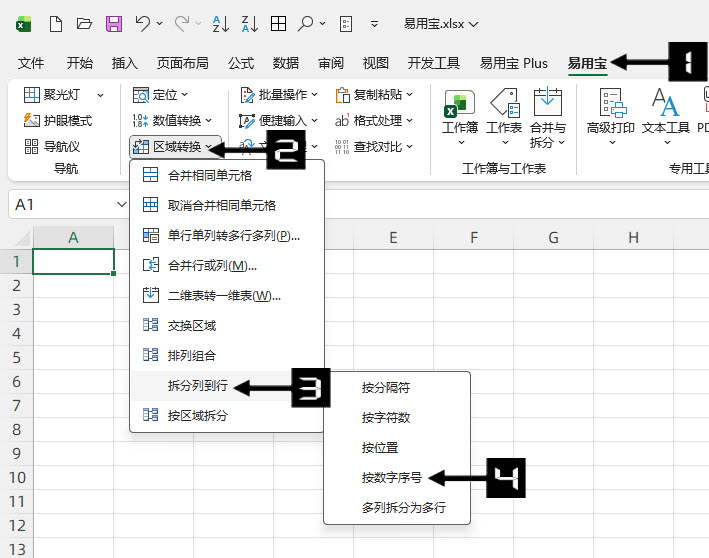Viewport: 709px width, 558px height.
Task: Expand the 区域转换 dropdown
Action: click(x=174, y=147)
